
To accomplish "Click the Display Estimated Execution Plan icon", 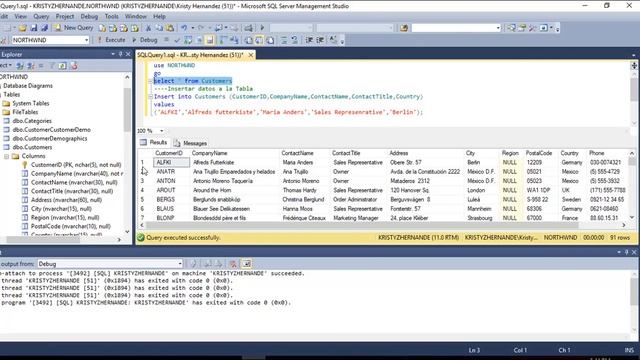I will tap(188, 40).
